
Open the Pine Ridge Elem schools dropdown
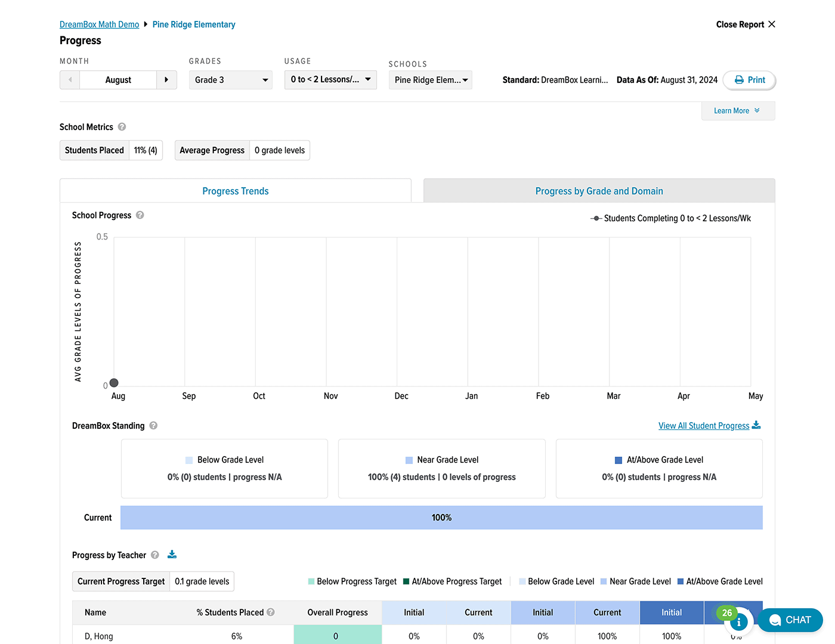pos(430,80)
